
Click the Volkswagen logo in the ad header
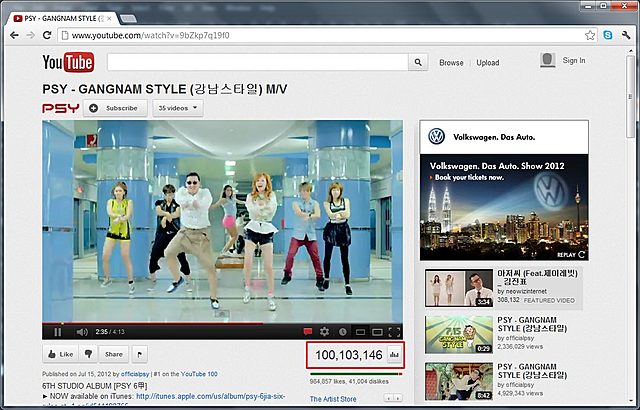coord(436,137)
